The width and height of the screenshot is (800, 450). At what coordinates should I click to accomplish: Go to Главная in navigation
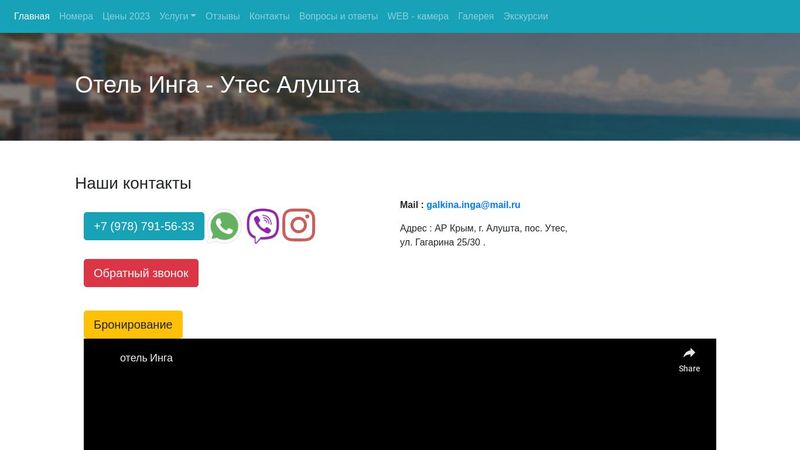tap(32, 16)
